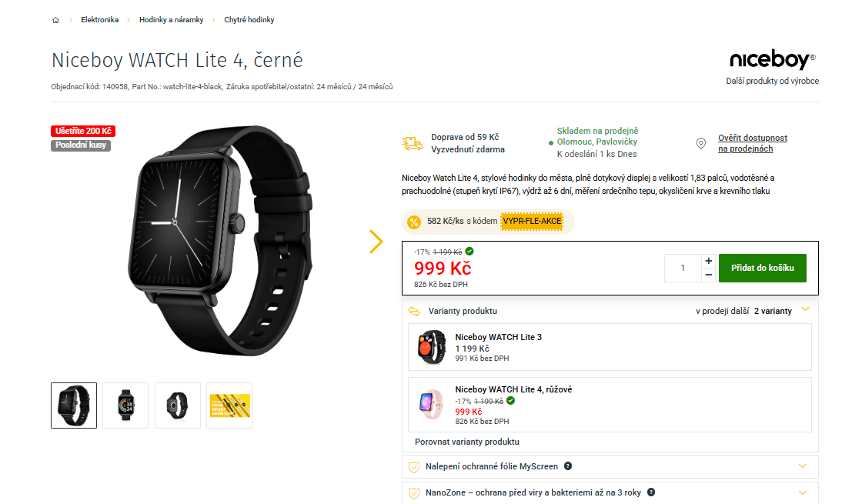Viewport: 842px width, 504px height.
Task: Click the MyScreen foil info icon
Action: [568, 466]
